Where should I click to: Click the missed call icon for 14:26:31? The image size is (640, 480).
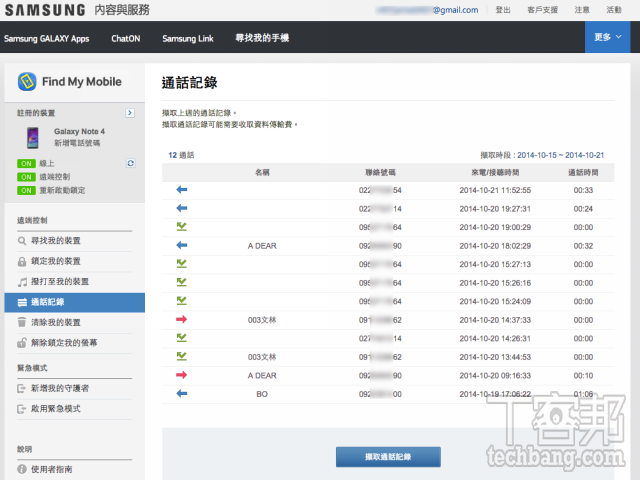[x=182, y=338]
